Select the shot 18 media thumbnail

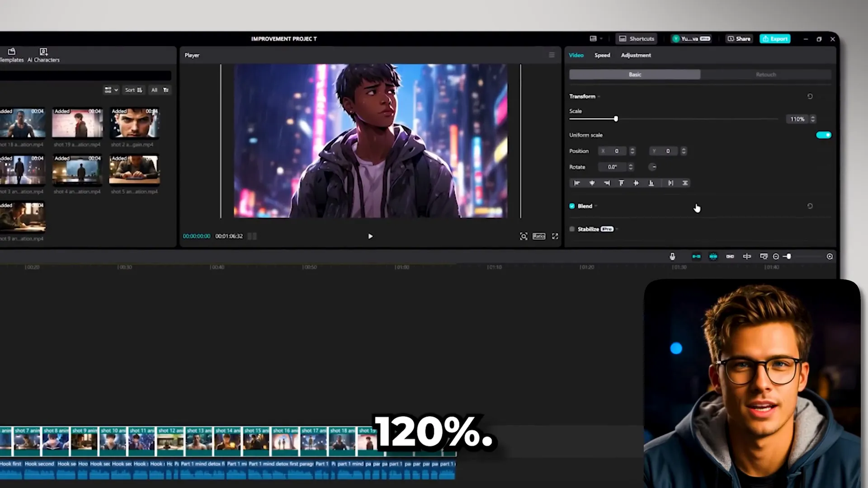click(x=23, y=122)
